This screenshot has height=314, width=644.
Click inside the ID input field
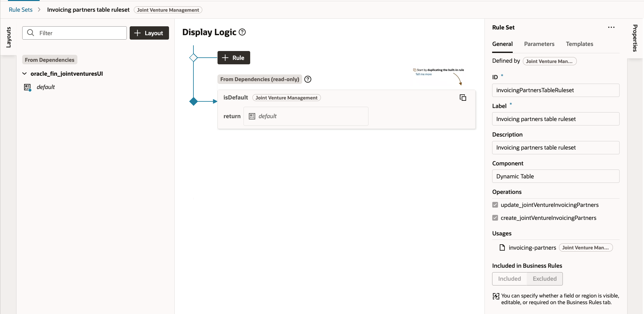556,90
